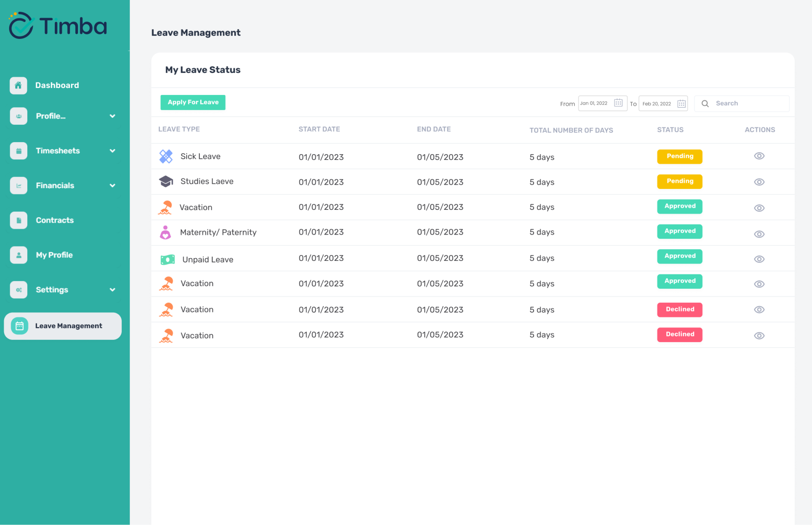The image size is (812, 525).
Task: Click the Studies Laeve graduation cap icon
Action: [166, 181]
